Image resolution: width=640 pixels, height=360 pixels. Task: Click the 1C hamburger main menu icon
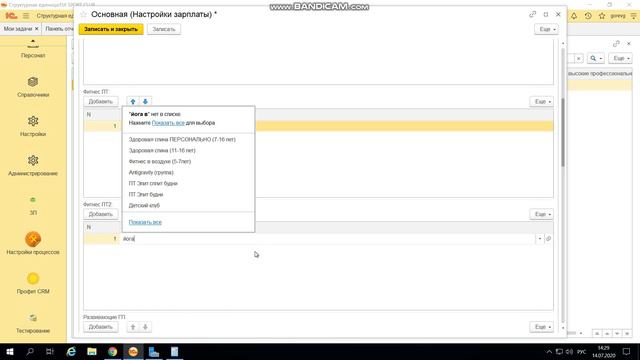coord(26,16)
